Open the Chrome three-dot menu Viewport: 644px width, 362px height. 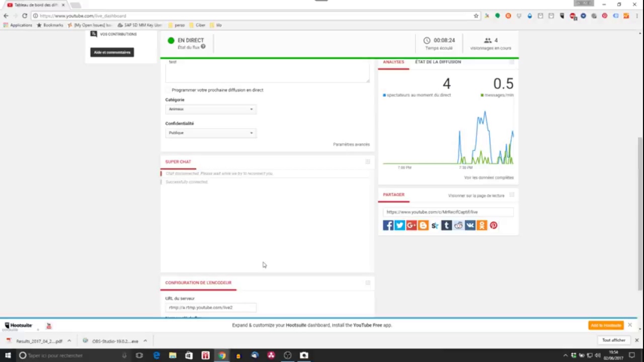[x=637, y=16]
